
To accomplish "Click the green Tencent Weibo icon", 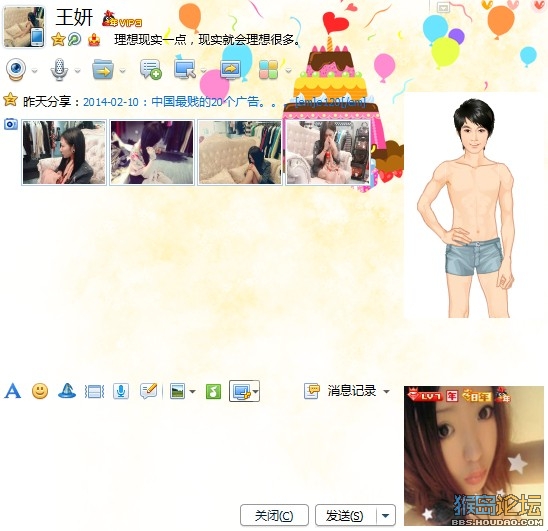I will (74, 39).
